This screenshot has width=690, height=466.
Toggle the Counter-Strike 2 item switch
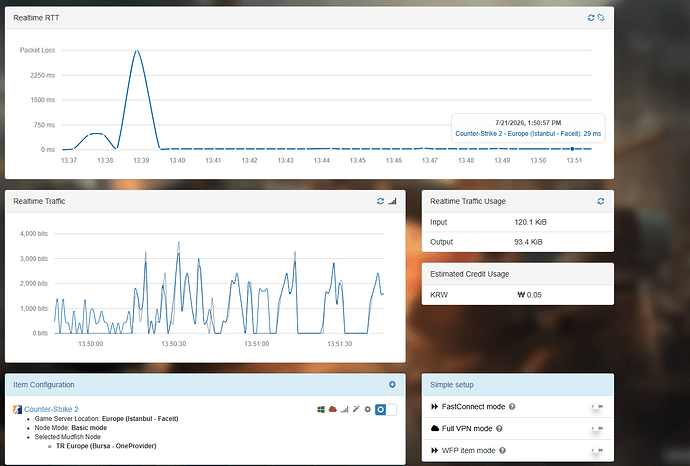[386, 410]
